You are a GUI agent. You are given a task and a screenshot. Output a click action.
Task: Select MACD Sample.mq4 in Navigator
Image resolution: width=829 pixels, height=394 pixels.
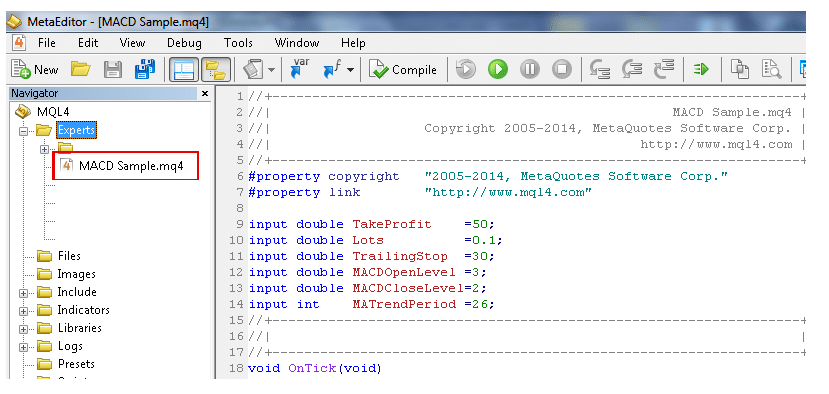[131, 166]
